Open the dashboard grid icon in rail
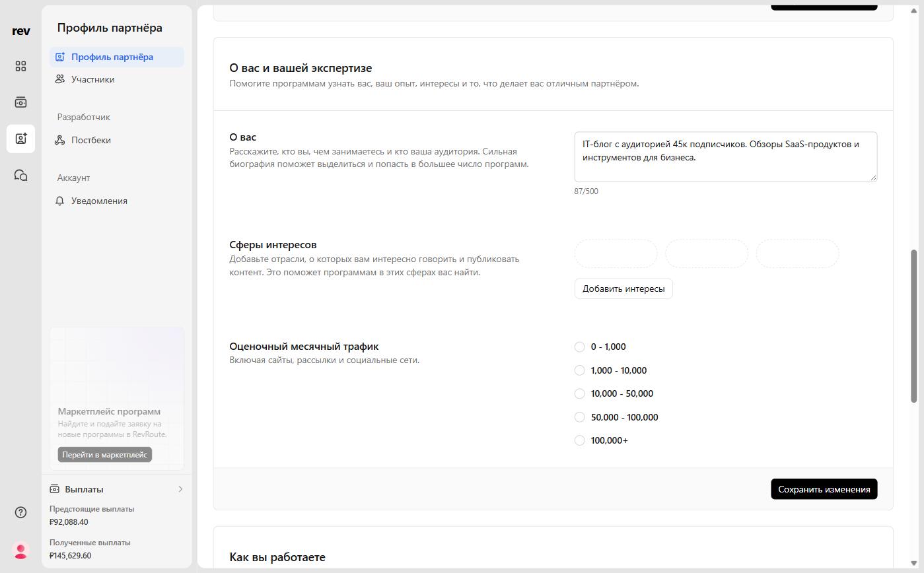 21,66
